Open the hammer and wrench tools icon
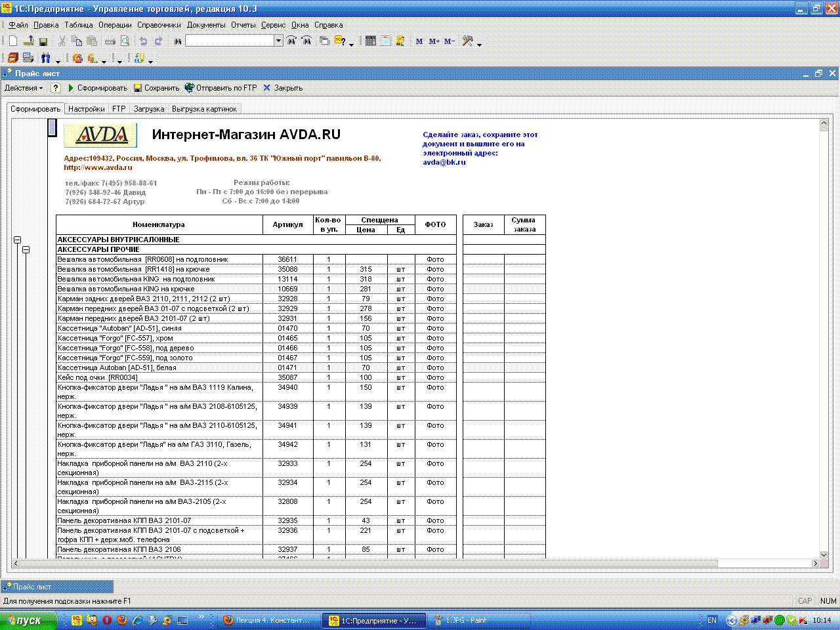The width and height of the screenshot is (840, 630). tap(467, 41)
